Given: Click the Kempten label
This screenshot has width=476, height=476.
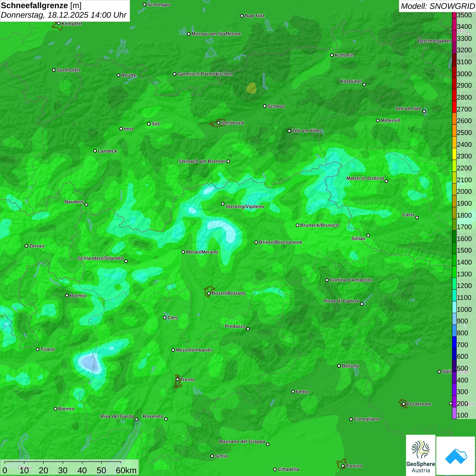Looking at the screenshot, I should pos(71,23).
